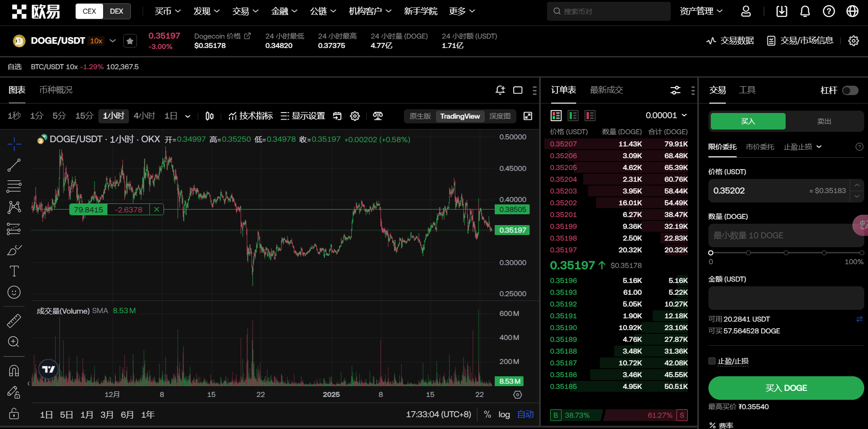Toggle the 杠杆 leverage switch
This screenshot has width=868, height=429.
coord(850,90)
